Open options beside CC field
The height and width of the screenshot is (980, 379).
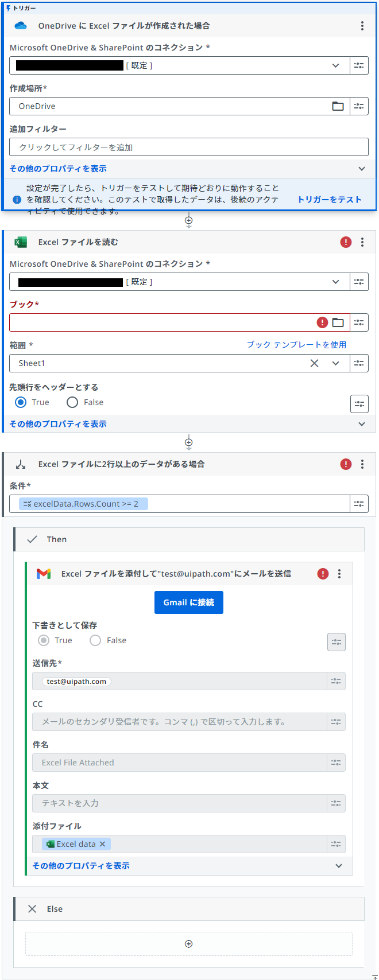click(337, 722)
